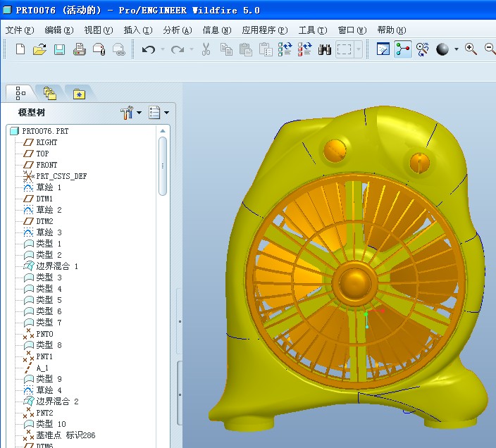Viewport: 496px width, 448px height.
Task: Open the selection box dropdown arrow
Action: point(358,49)
